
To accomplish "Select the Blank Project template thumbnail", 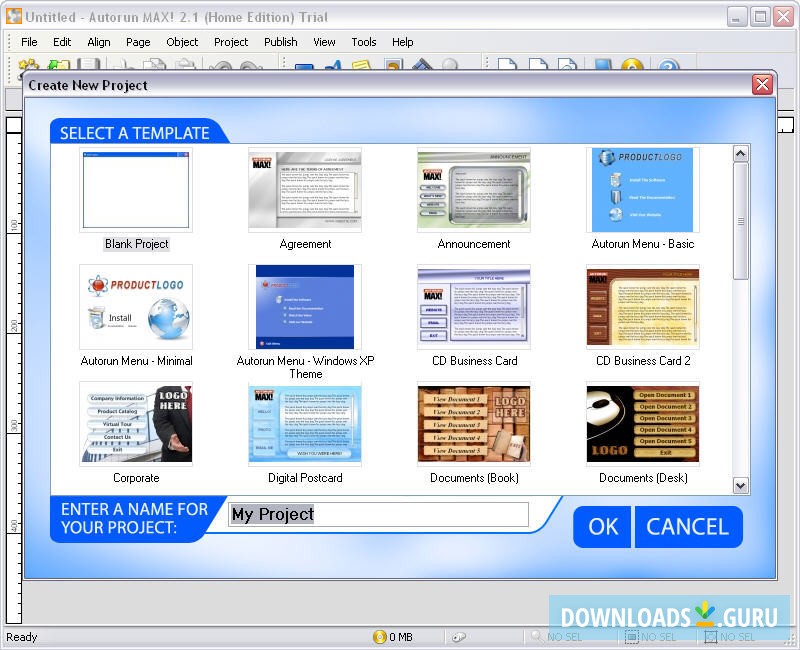I will point(136,190).
